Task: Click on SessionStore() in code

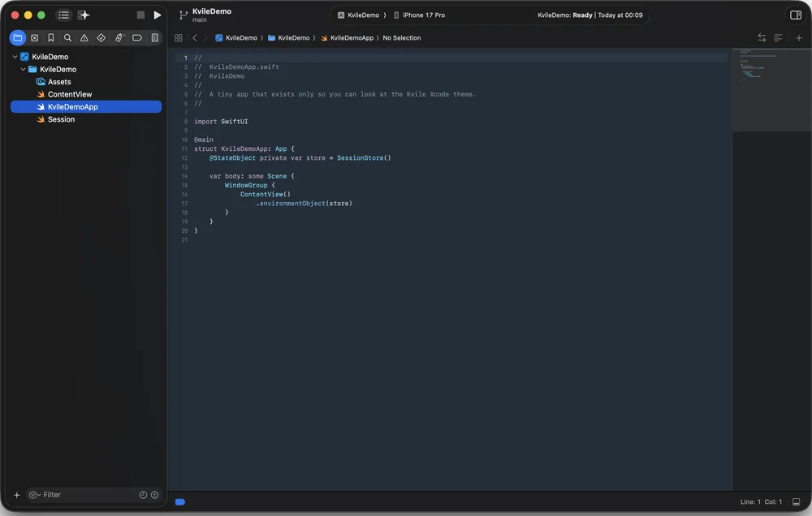Action: 364,158
